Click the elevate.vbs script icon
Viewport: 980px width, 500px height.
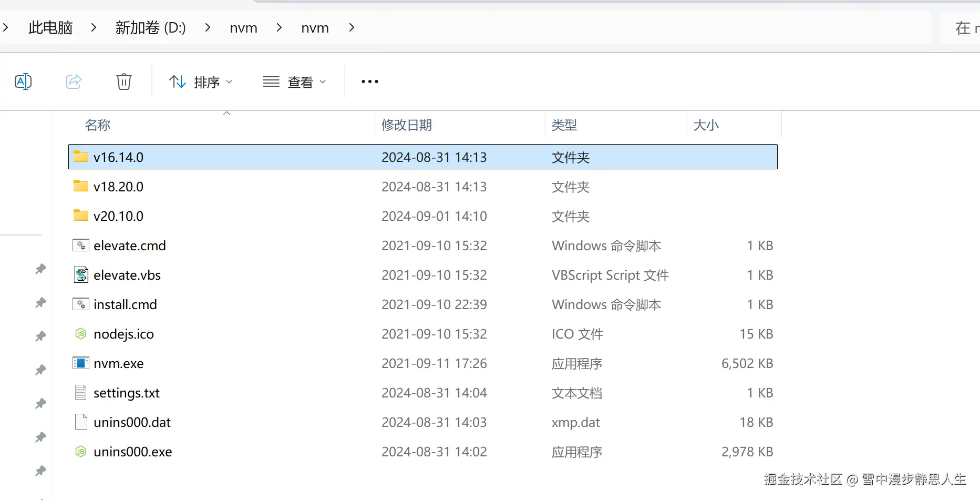[x=81, y=274]
